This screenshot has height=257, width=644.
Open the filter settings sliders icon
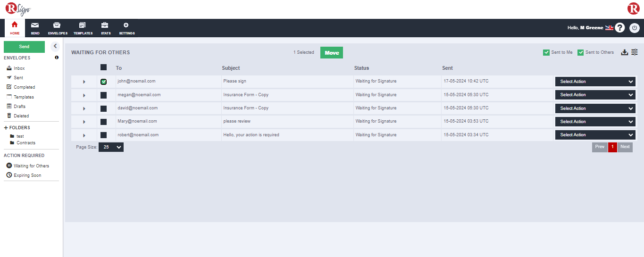coord(635,52)
